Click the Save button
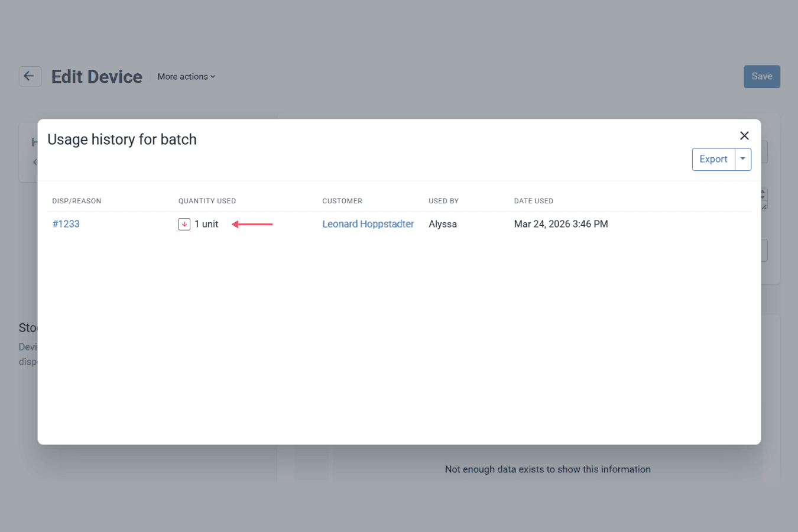Image resolution: width=798 pixels, height=532 pixels. 762,76
